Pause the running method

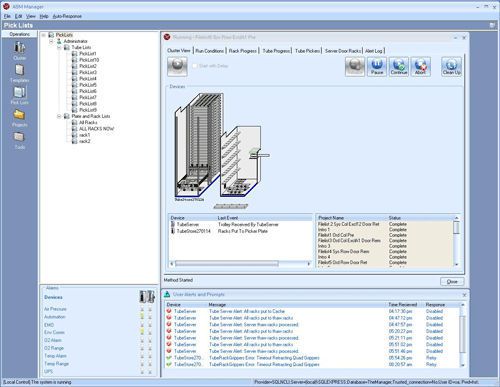click(377, 66)
